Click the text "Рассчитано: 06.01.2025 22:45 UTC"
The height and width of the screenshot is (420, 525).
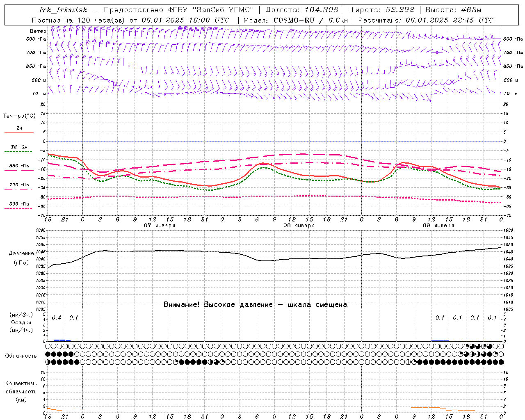point(426,20)
